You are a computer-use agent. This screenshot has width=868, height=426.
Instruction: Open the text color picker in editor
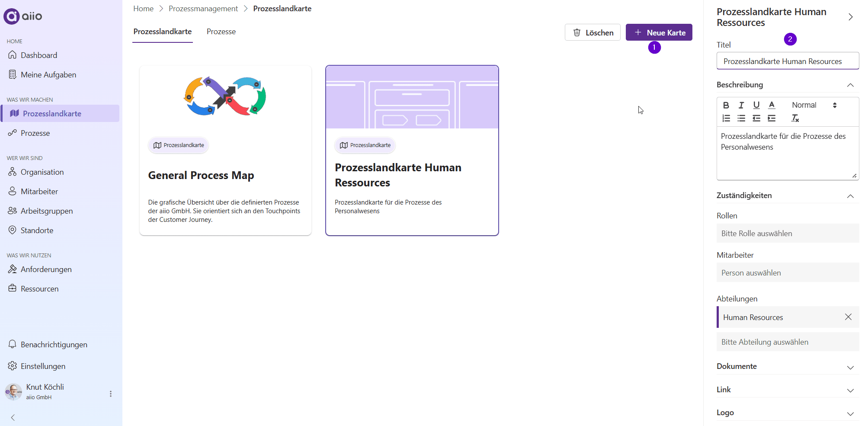click(772, 105)
